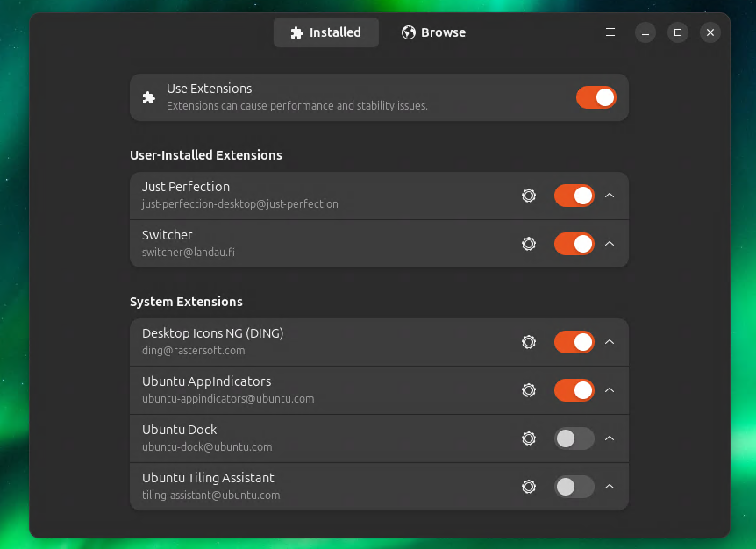The width and height of the screenshot is (756, 549).
Task: Turn off the Switcher extension
Action: tap(574, 244)
